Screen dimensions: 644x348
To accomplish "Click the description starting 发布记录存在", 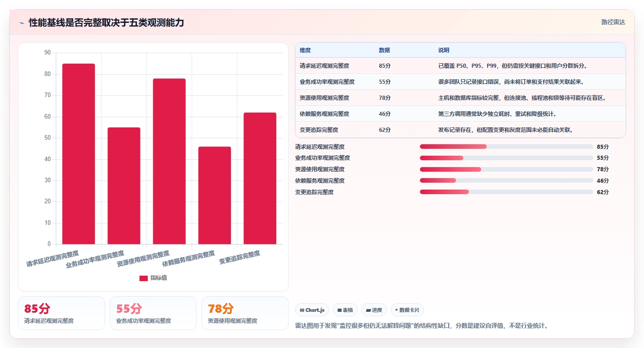I will pos(505,130).
